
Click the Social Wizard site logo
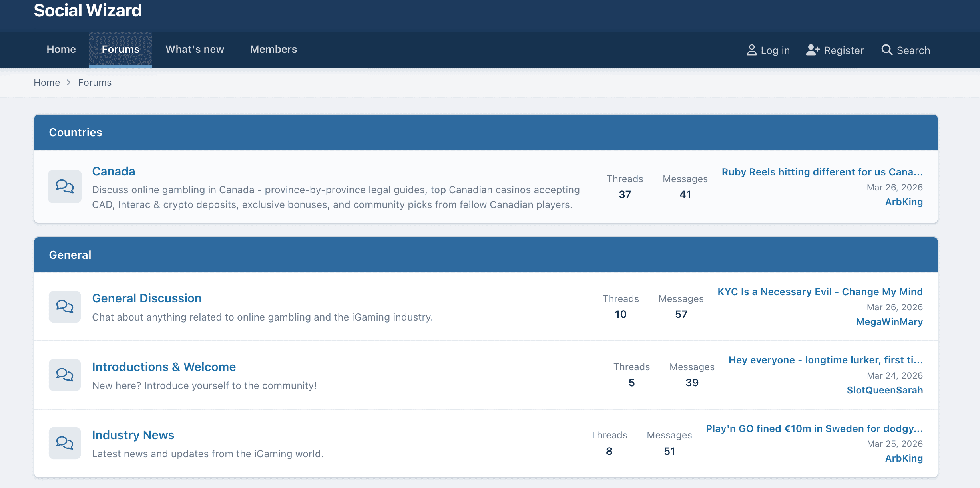pos(88,10)
